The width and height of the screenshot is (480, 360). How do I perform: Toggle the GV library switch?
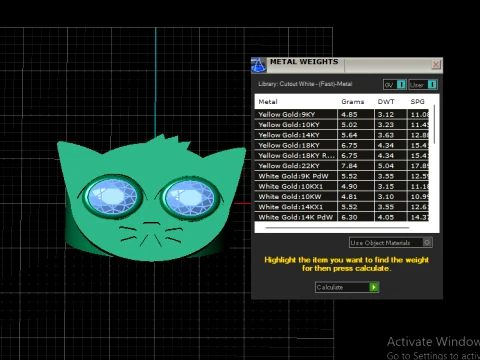pyautogui.click(x=395, y=85)
